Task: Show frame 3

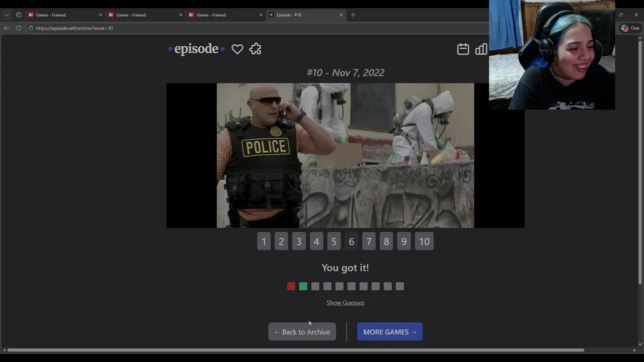Action: point(299,241)
